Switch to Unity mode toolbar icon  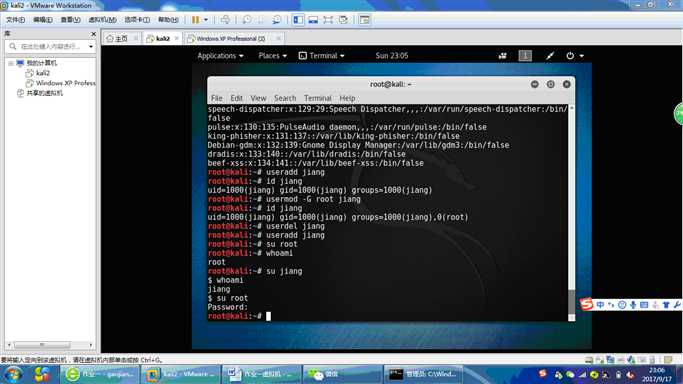[x=343, y=20]
